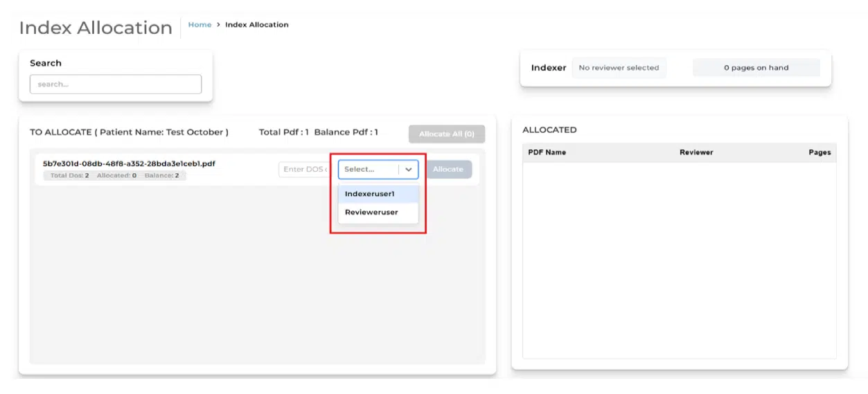Viewport: 868px width, 394px height.
Task: Click the breadcrumb separator arrow after Home
Action: point(218,25)
